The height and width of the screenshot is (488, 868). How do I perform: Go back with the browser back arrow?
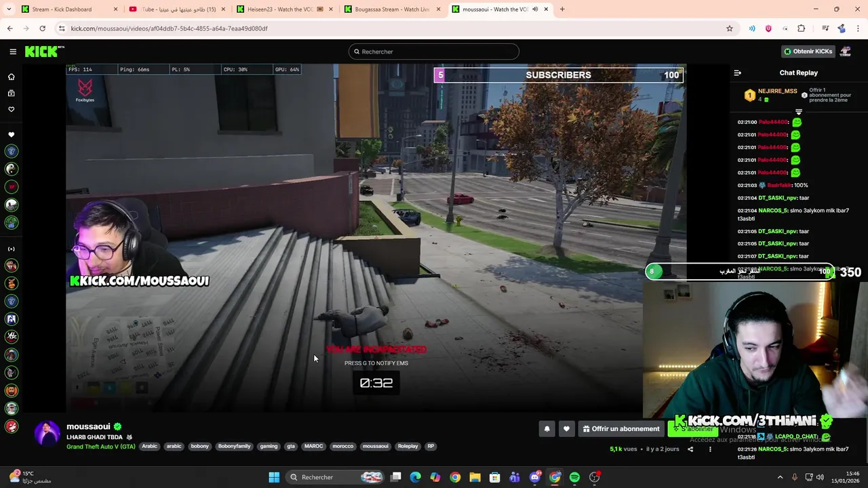[9, 28]
